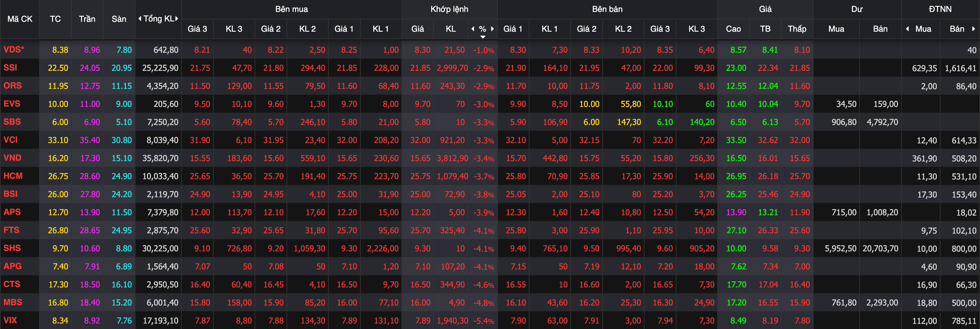
Task: Click SSI matched volume 2,999,70
Action: click(452, 68)
